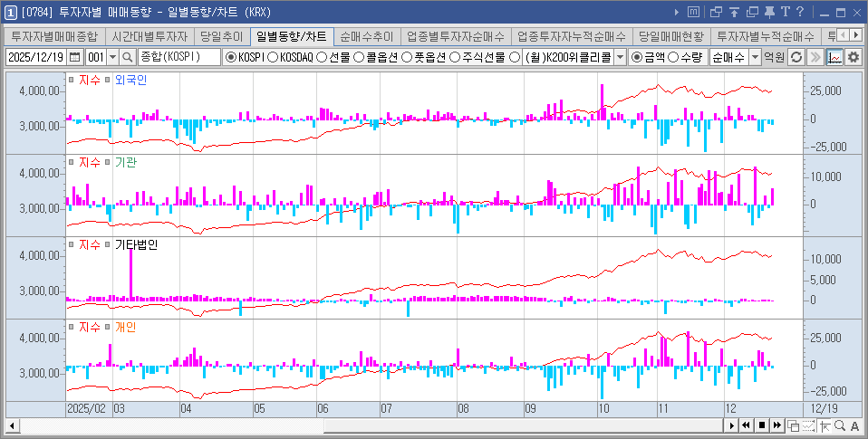Click the double chevron next-page icon

pyautogui.click(x=815, y=57)
